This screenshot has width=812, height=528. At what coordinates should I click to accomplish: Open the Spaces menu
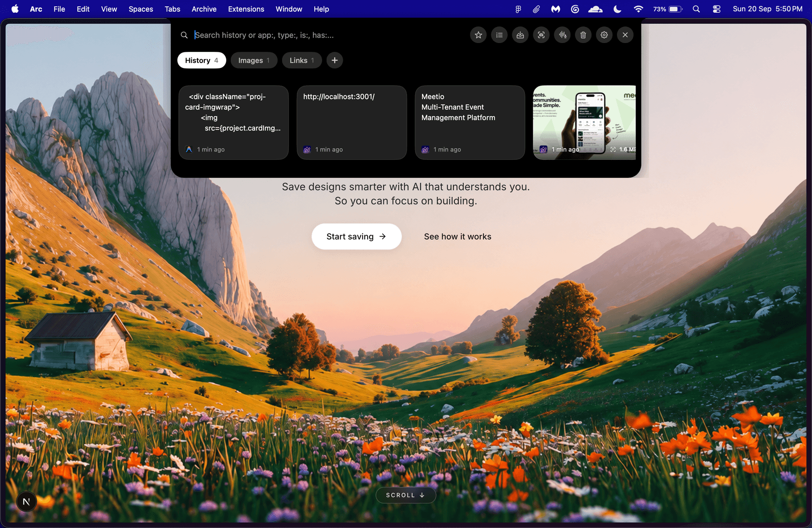pyautogui.click(x=141, y=9)
